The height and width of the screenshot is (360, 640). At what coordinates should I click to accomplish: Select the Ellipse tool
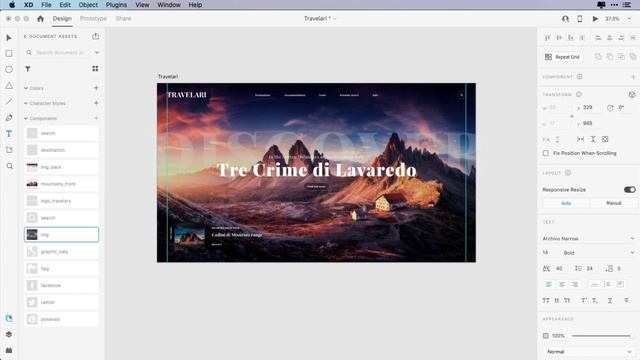pyautogui.click(x=9, y=69)
